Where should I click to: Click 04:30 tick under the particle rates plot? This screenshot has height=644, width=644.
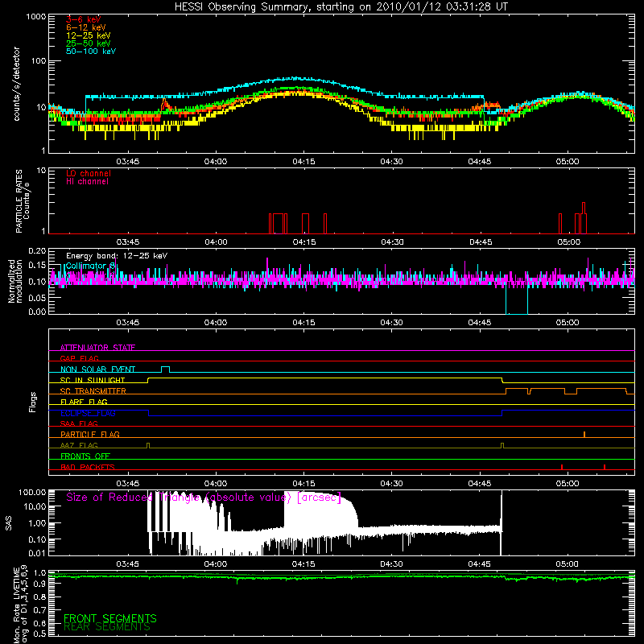click(392, 242)
